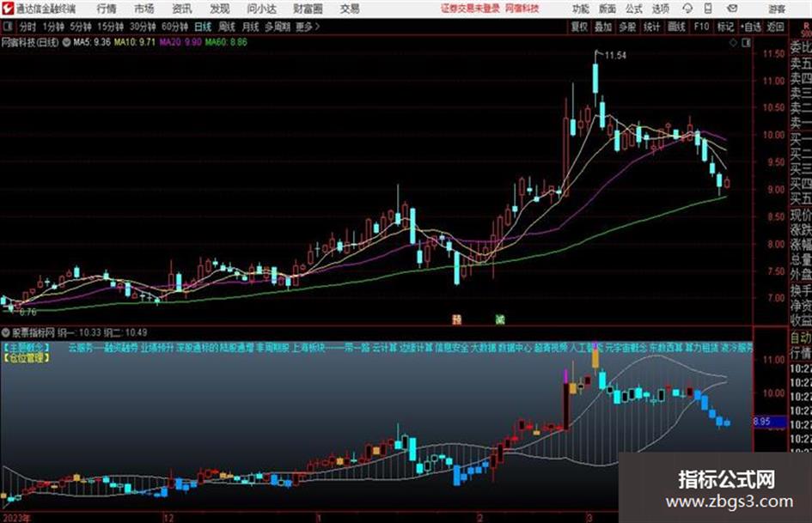Select the 多周期 multi-period tab

tap(277, 27)
